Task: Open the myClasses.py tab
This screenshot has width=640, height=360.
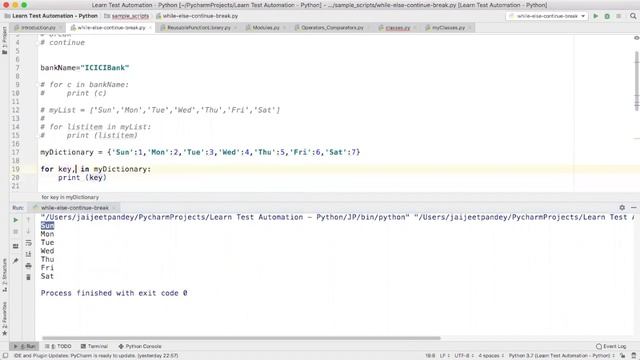Action: (x=448, y=28)
